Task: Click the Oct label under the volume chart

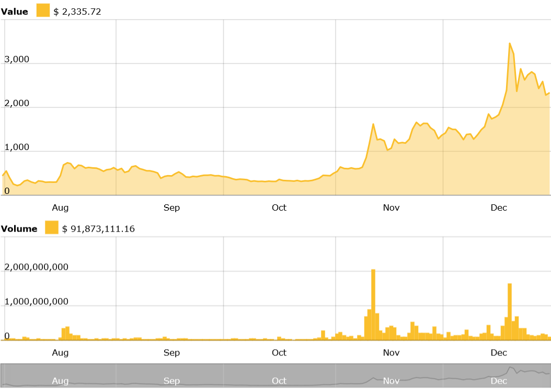Action: [x=279, y=353]
